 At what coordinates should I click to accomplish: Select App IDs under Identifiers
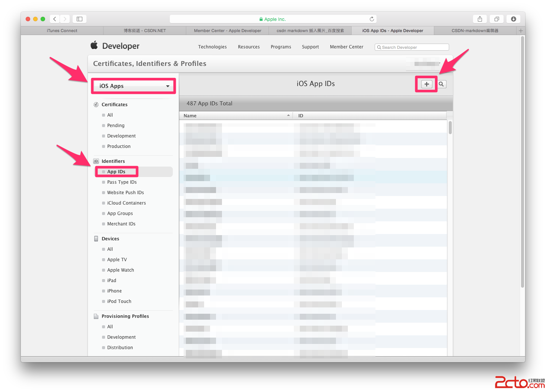click(x=116, y=172)
